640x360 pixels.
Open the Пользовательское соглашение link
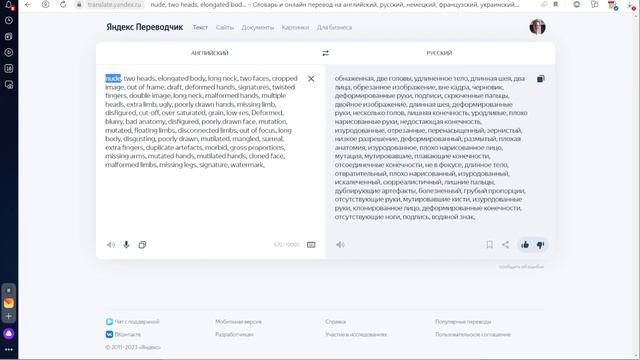tap(473, 334)
